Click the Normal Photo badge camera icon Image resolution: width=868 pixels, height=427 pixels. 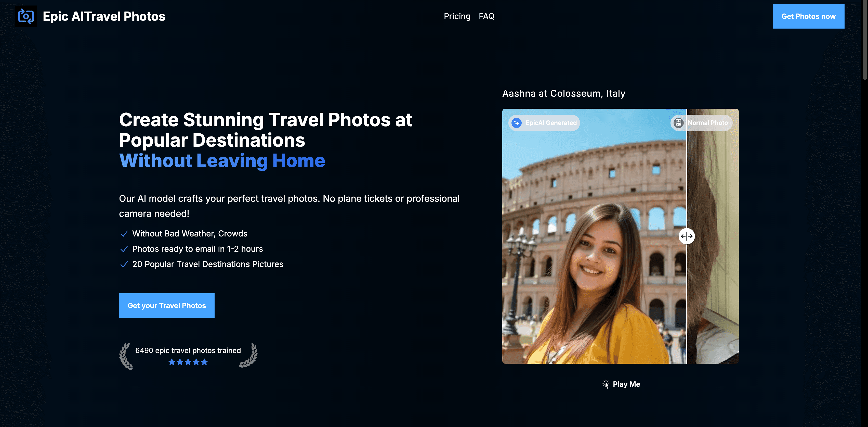tap(678, 123)
